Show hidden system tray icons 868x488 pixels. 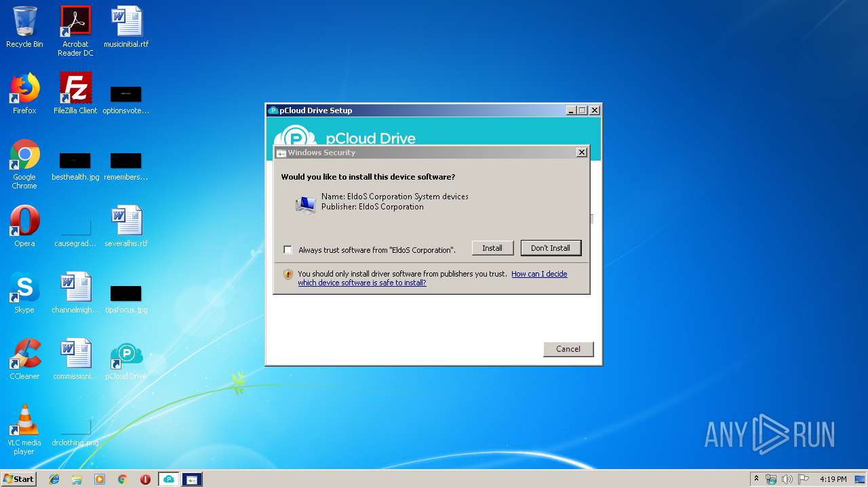(x=756, y=479)
